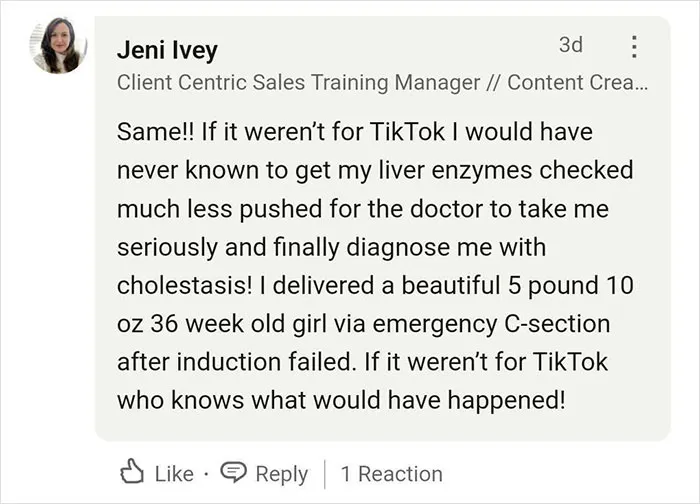Click the Reply text label

tap(282, 475)
